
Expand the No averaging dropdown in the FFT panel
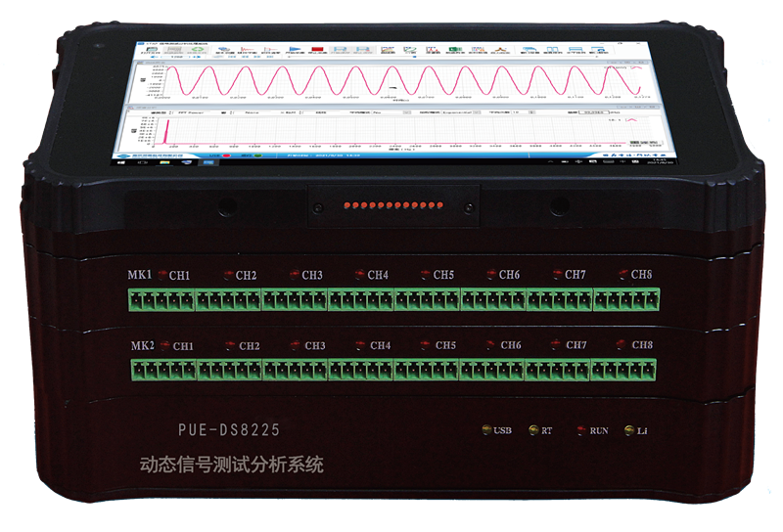[391, 112]
